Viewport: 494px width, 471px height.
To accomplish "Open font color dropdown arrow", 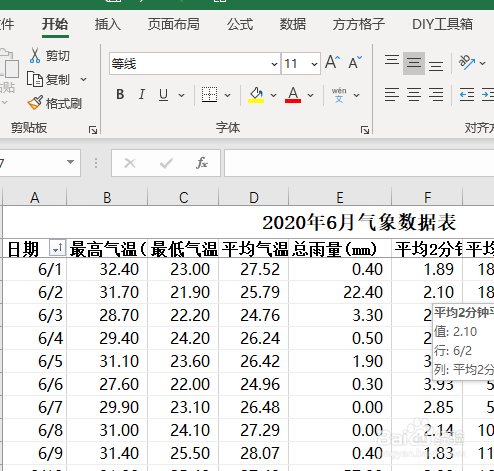I will coord(311,95).
